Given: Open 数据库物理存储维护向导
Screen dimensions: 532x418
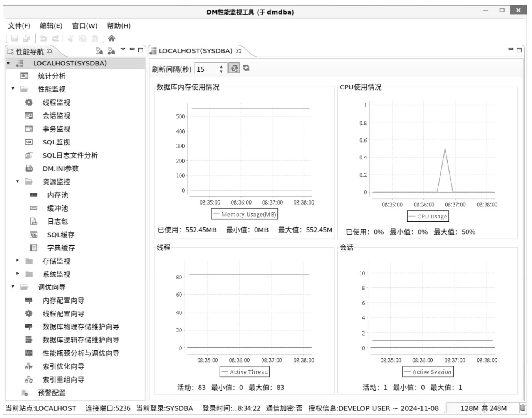Looking at the screenshot, I should tap(81, 327).
